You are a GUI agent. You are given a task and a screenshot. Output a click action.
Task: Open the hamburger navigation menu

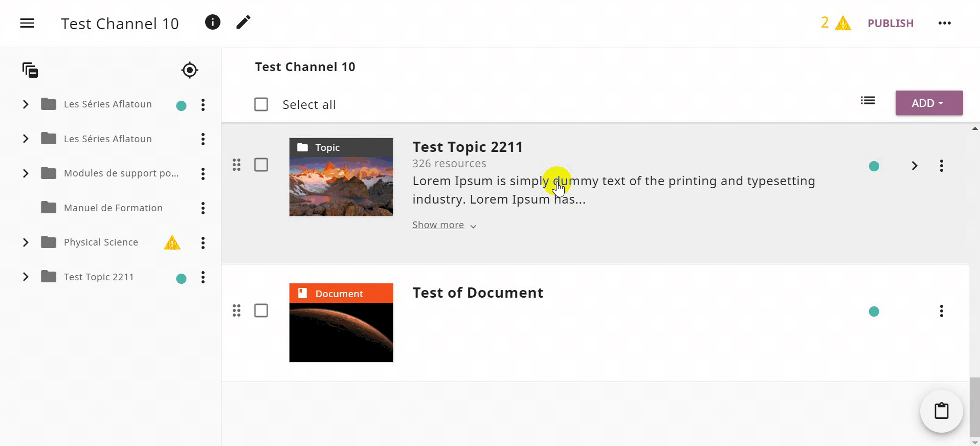click(27, 24)
